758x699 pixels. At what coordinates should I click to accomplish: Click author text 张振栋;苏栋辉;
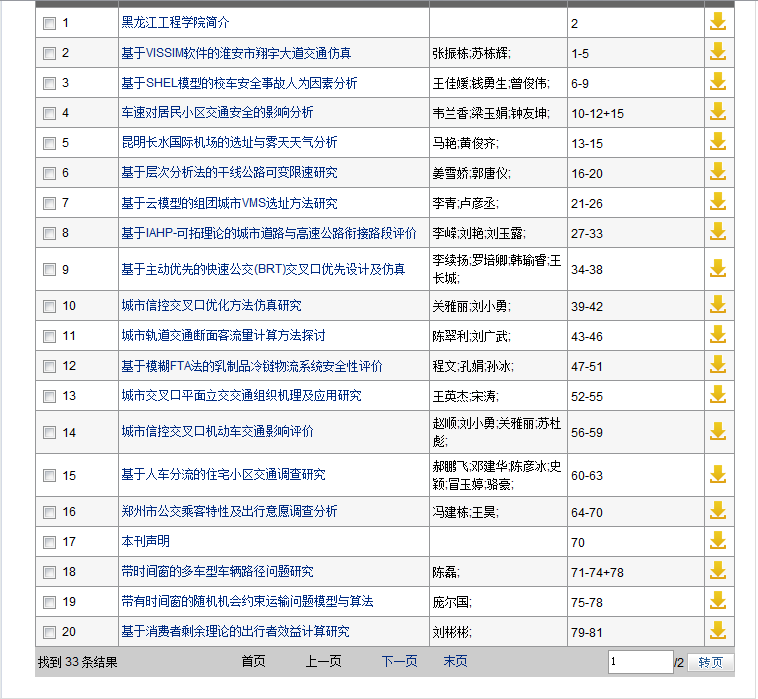tap(471, 53)
